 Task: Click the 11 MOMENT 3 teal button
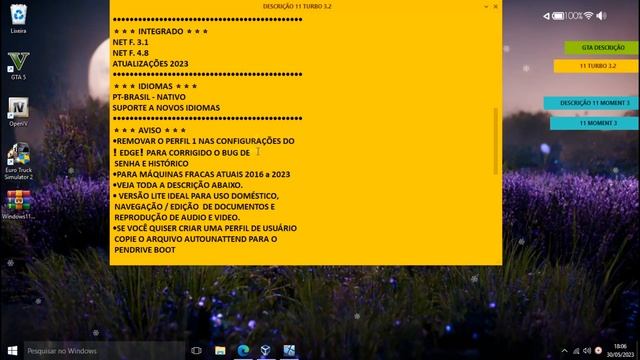595,123
